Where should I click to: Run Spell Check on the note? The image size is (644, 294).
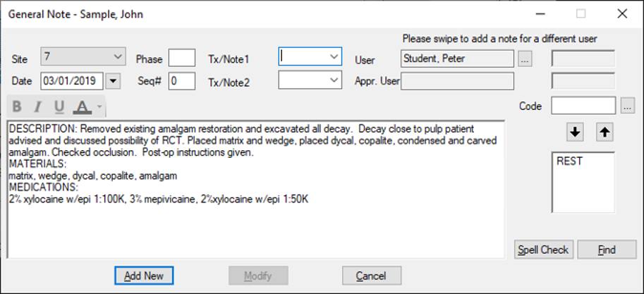[x=543, y=250]
